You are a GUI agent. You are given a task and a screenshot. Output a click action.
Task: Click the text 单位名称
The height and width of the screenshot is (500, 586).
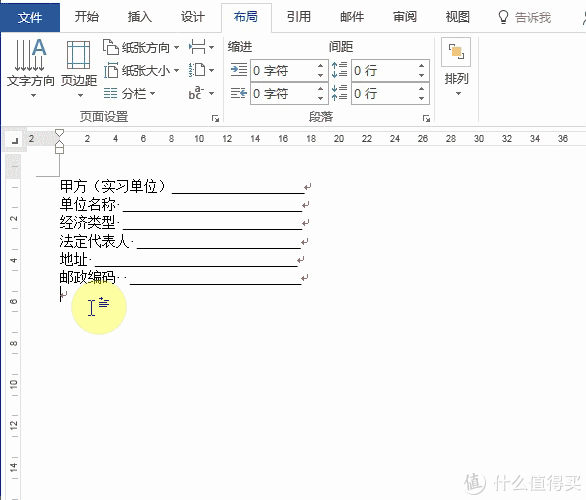(88, 204)
